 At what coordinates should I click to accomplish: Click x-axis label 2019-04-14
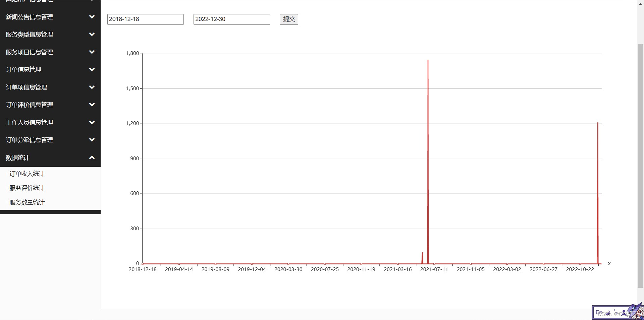[x=179, y=269]
